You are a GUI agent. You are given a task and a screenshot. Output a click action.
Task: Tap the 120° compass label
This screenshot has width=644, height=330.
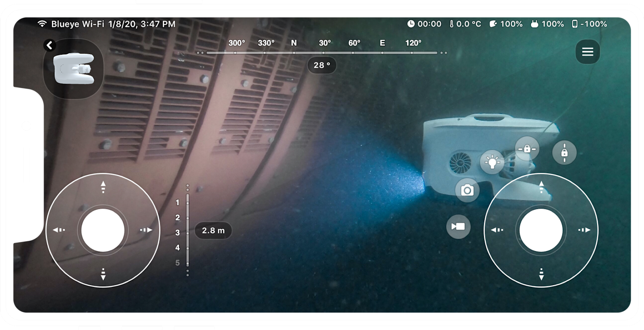pyautogui.click(x=413, y=43)
